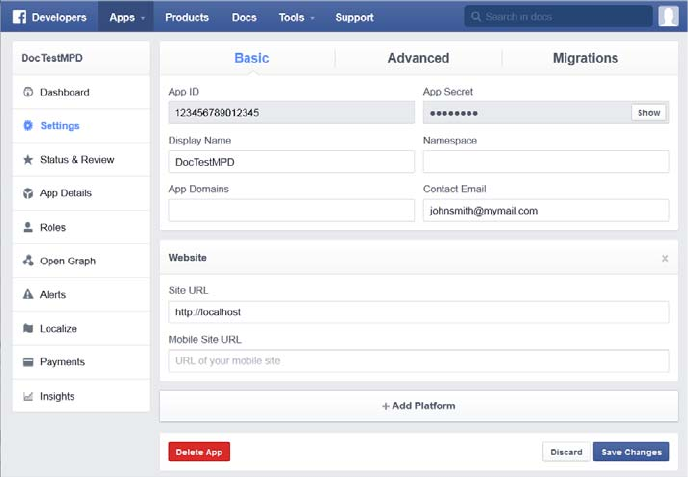
Task: Switch to the Advanced tab
Action: 418,58
